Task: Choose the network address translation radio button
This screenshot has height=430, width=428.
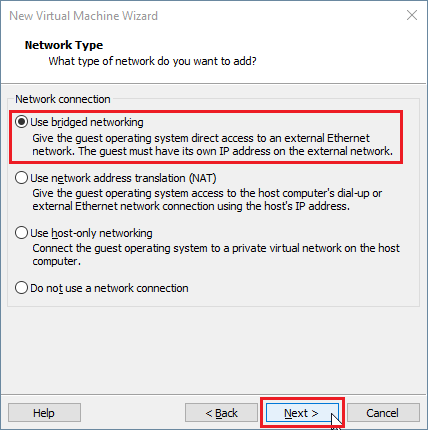Action: [21, 178]
